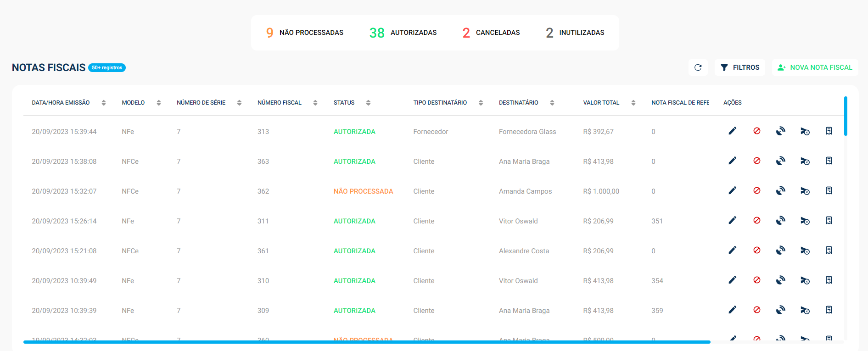Click the horizontal table scrollbar

coord(366,342)
